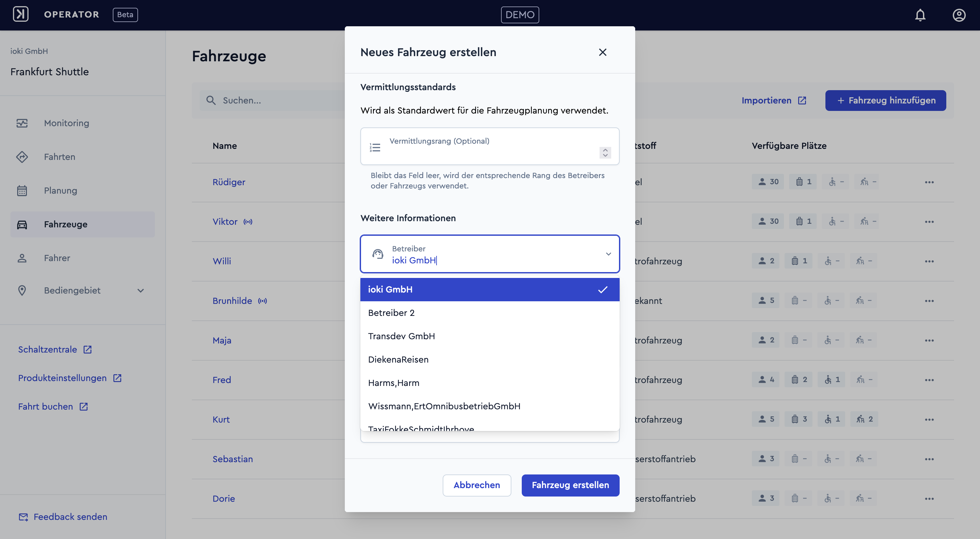Click the search magnifier icon
This screenshot has width=980, height=539.
[x=211, y=101]
